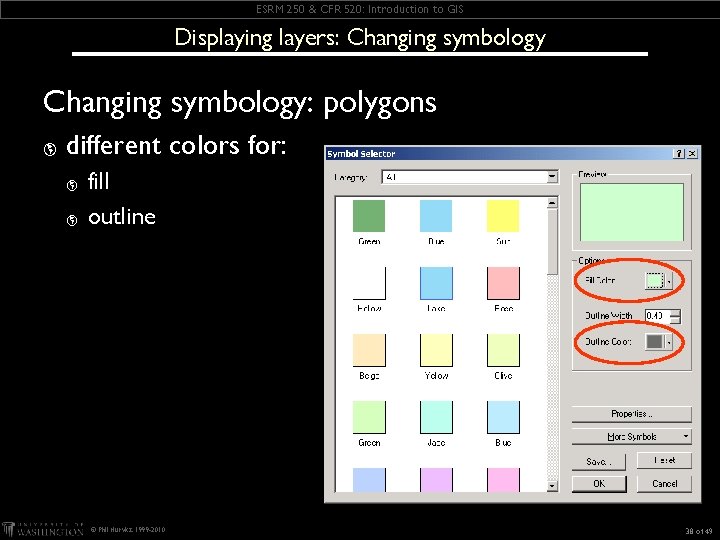Viewport: 720px width, 540px height.
Task: Click the Fill Color swatch button
Action: (x=654, y=280)
